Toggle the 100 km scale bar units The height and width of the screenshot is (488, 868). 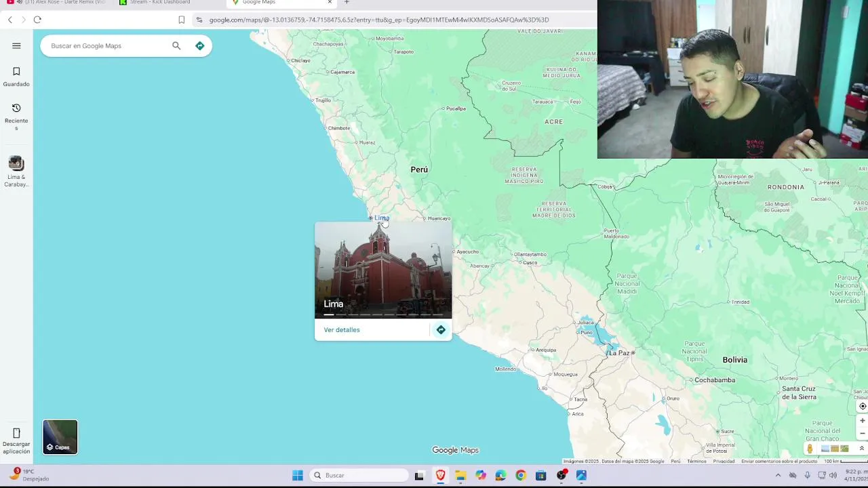click(x=845, y=462)
